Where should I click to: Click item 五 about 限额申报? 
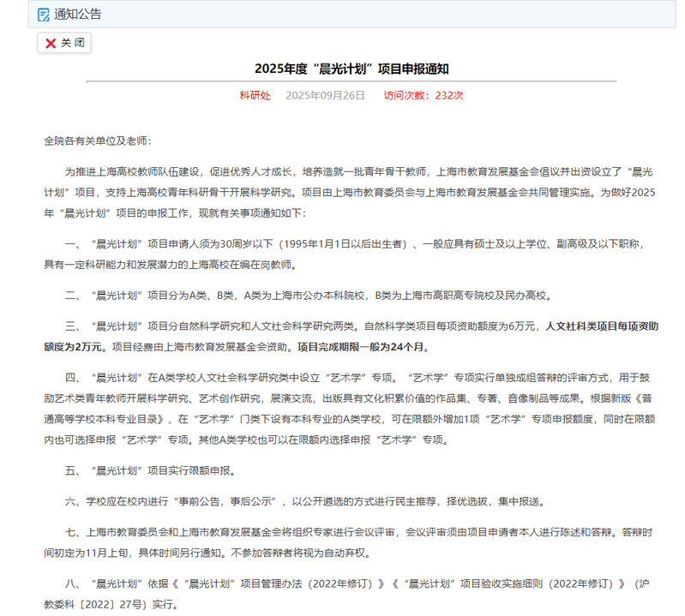(x=150, y=470)
